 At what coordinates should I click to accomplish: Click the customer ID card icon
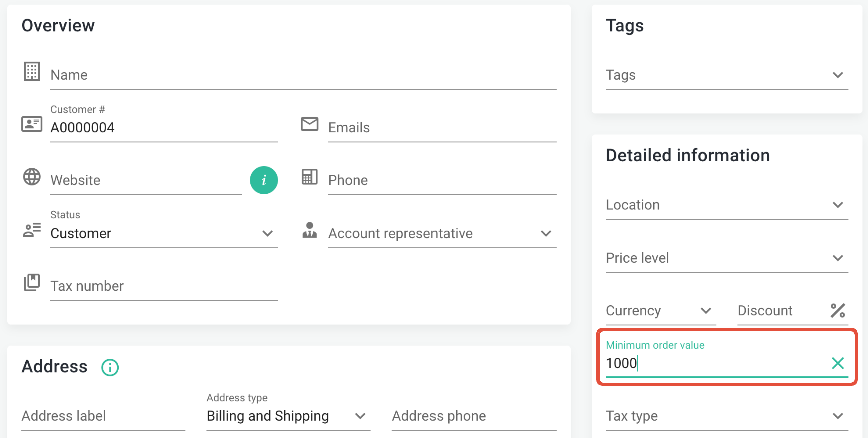tap(32, 124)
